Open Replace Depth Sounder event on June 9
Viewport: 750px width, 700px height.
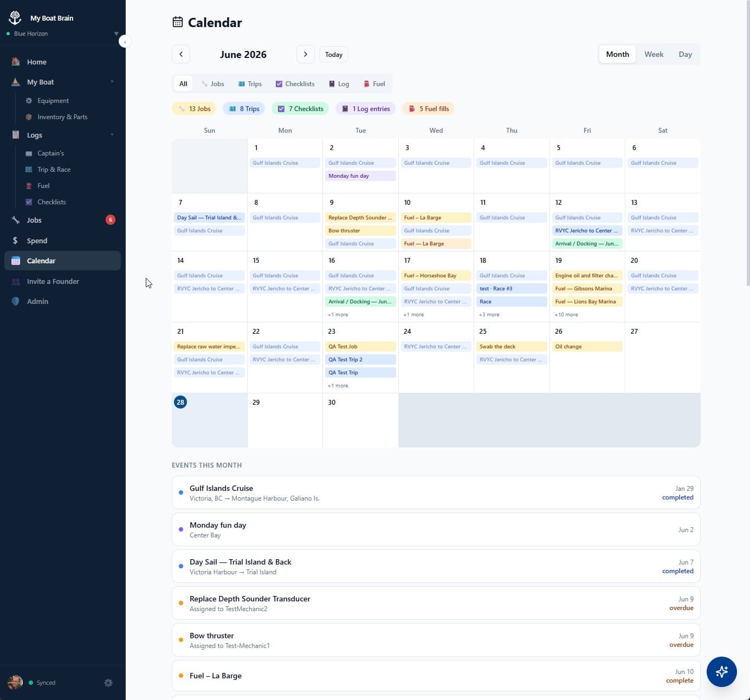point(360,218)
